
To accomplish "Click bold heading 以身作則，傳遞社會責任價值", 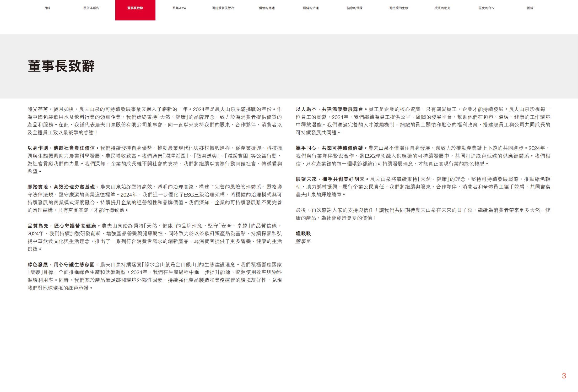I will point(63,148).
